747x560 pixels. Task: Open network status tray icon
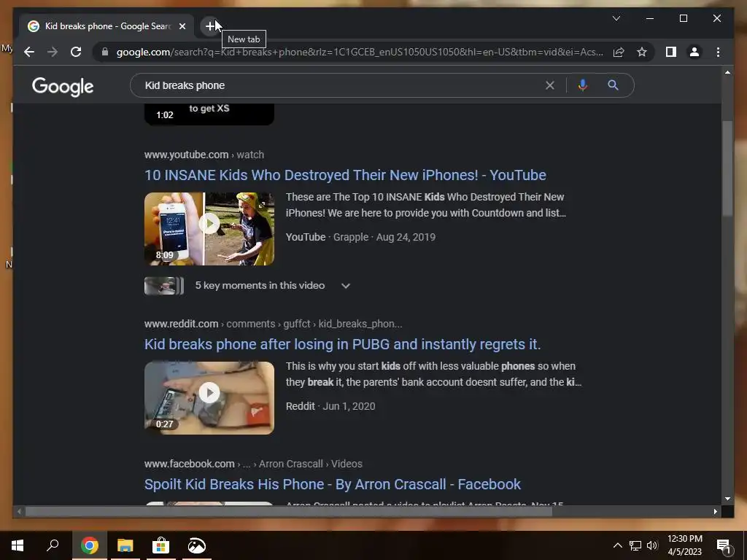pos(635,545)
